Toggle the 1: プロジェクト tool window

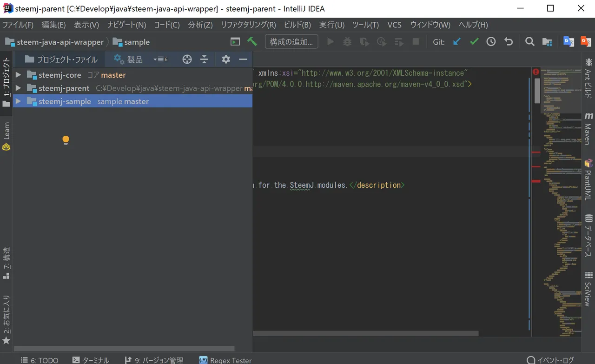(x=6, y=81)
